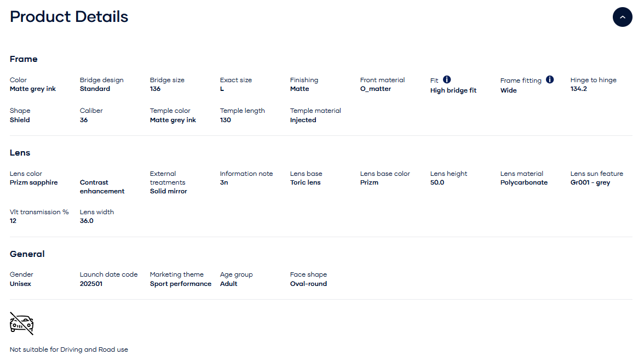Click the Product Details heading
This screenshot has width=644, height=361.
[x=69, y=17]
